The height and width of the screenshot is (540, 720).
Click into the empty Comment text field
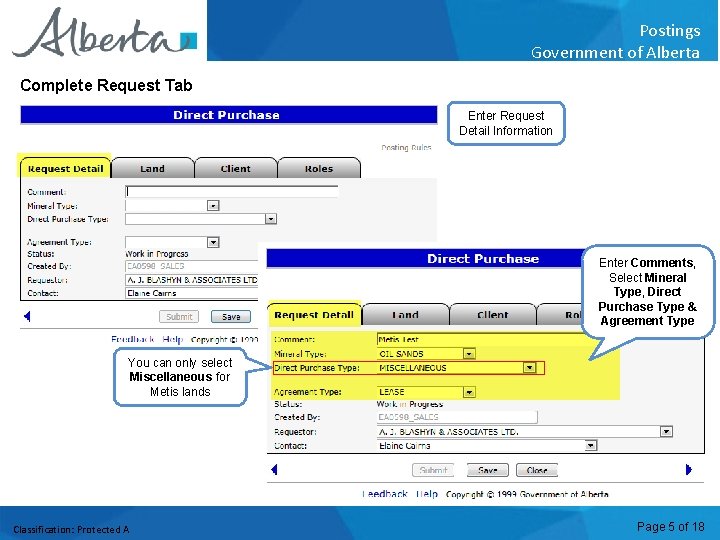point(232,191)
